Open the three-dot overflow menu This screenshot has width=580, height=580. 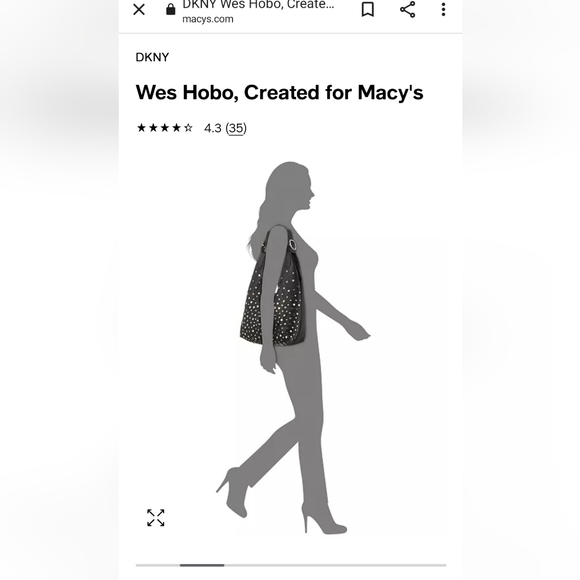pyautogui.click(x=443, y=9)
